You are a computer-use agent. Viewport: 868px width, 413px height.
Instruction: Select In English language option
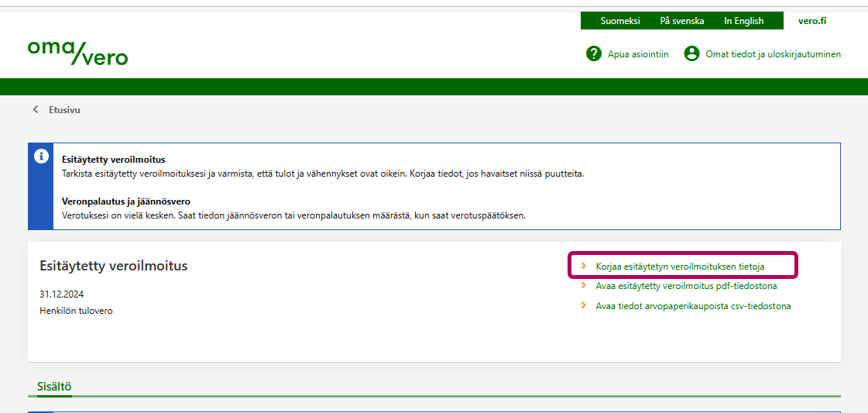[x=743, y=21]
